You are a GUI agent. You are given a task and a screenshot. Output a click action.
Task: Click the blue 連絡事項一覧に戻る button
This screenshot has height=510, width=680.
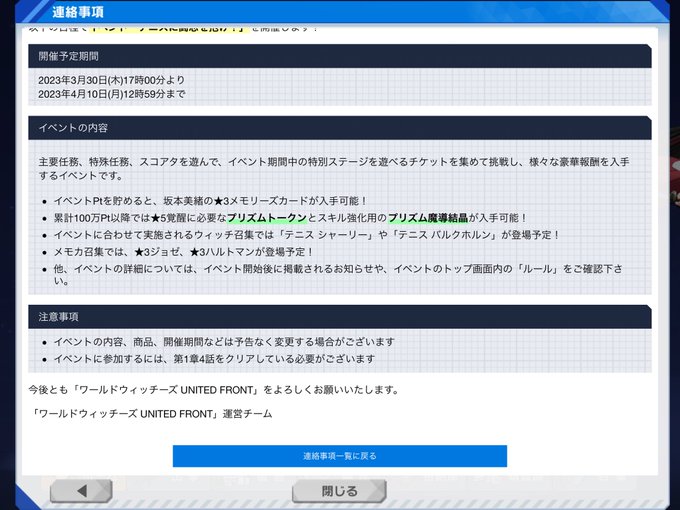[x=340, y=456]
